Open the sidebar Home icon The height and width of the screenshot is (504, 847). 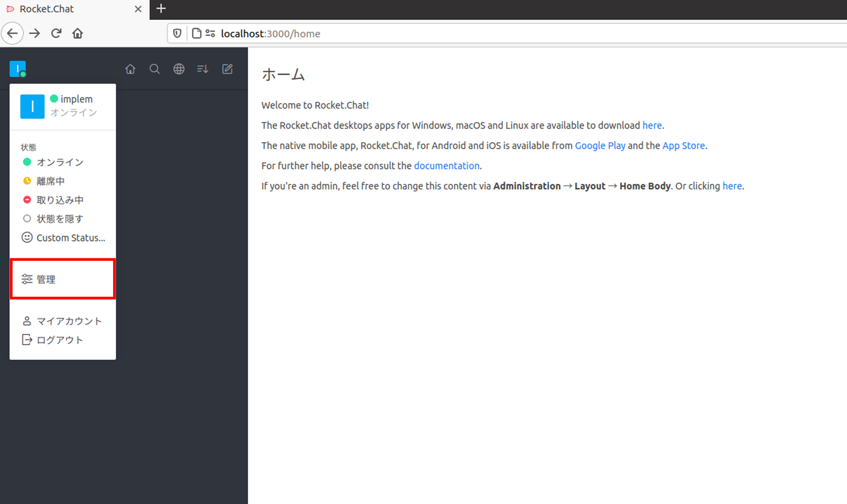(130, 69)
